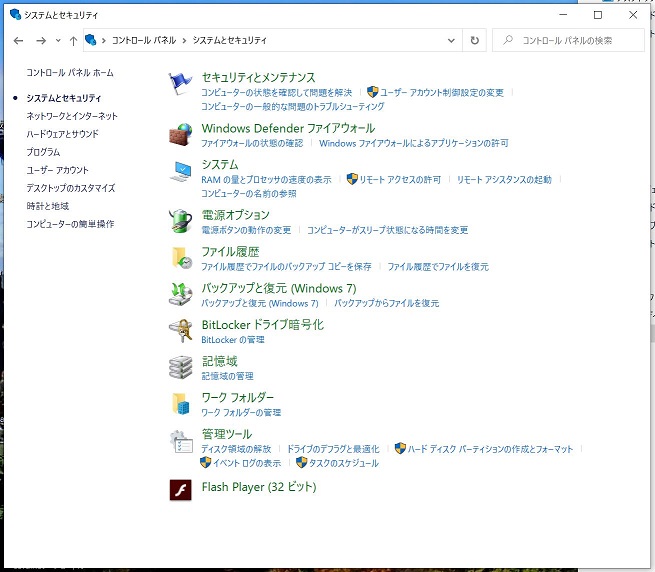Open デスクトップのカスタマイズ category

click(x=71, y=188)
